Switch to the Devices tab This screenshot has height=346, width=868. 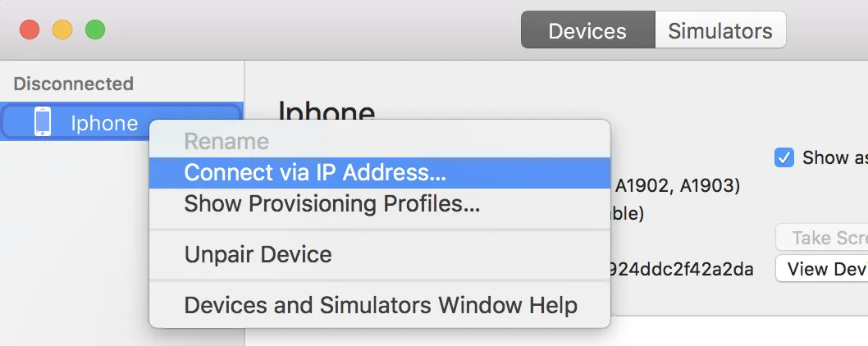point(587,31)
